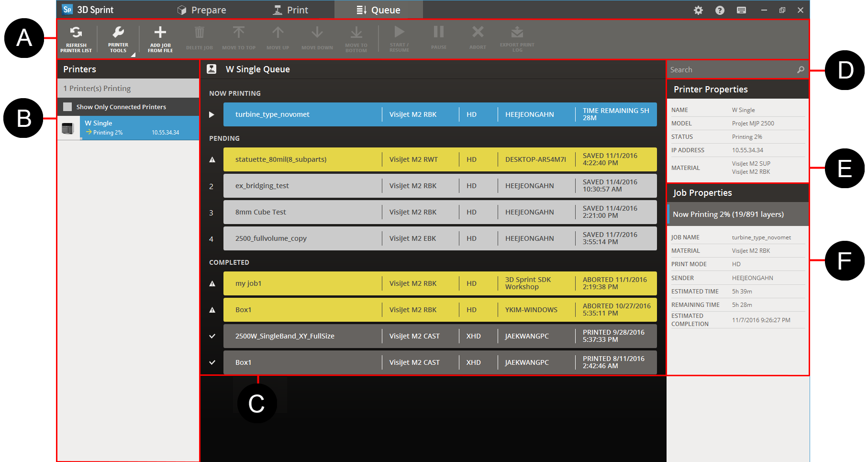Open settings gear icon in title bar

click(x=699, y=10)
